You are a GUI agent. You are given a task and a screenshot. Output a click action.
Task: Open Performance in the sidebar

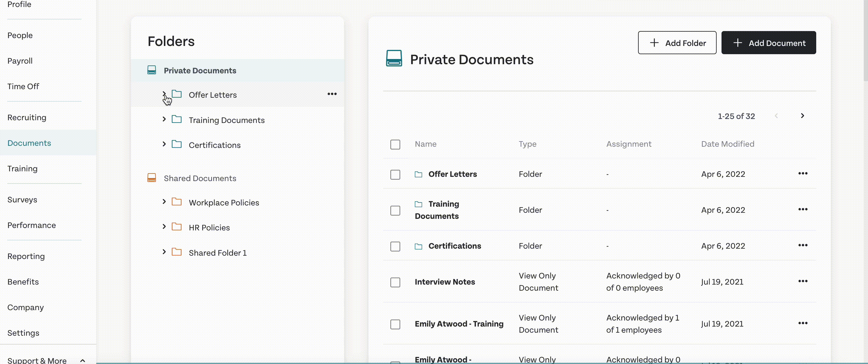click(x=32, y=225)
